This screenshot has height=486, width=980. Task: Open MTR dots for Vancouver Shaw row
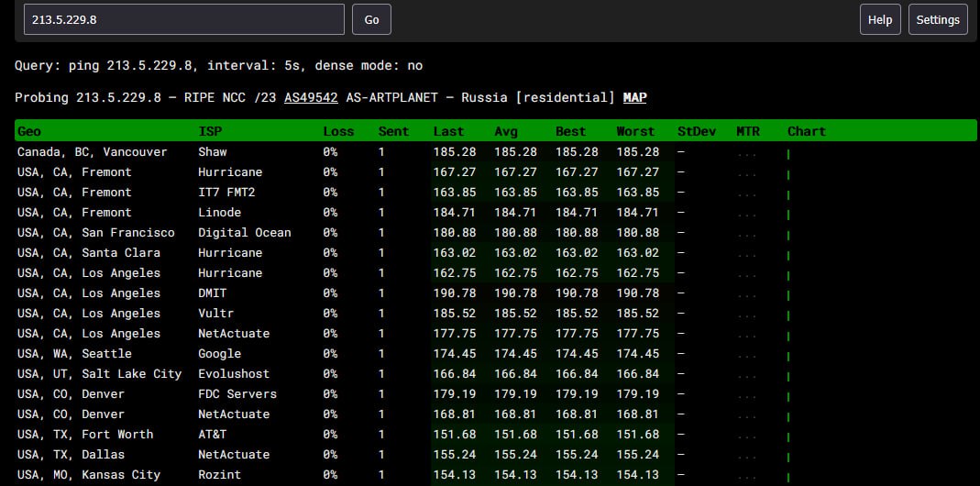746,154
